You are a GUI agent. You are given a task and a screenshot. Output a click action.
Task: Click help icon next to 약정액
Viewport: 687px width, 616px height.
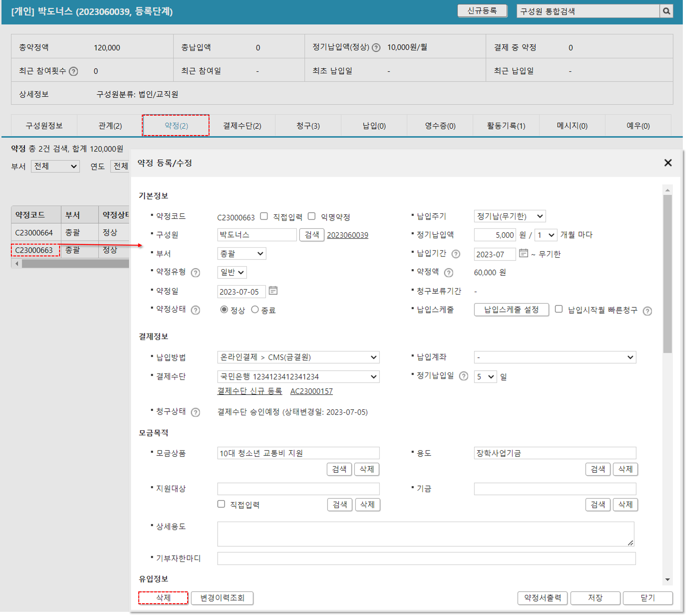click(449, 273)
